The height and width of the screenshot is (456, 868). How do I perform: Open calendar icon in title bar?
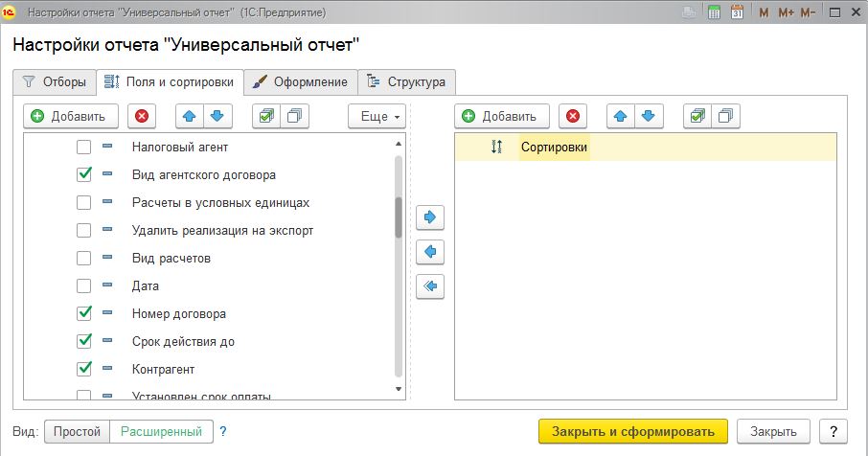pyautogui.click(x=737, y=11)
